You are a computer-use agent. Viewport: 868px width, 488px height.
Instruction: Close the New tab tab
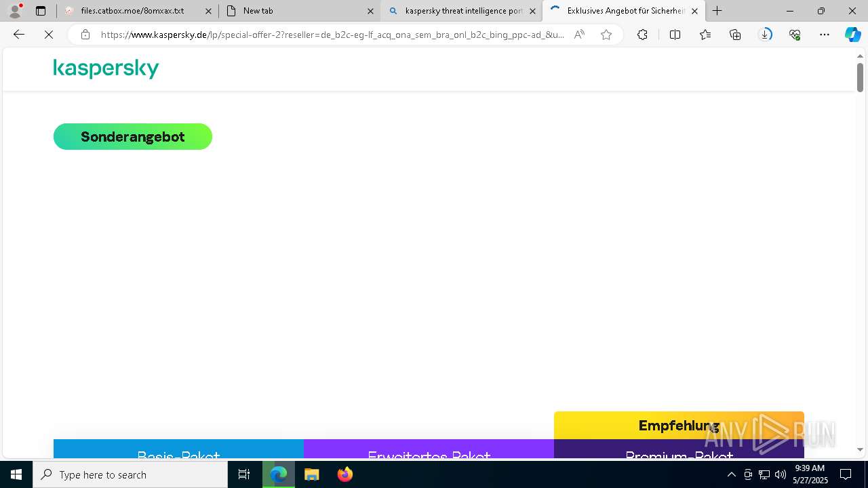[x=370, y=11]
